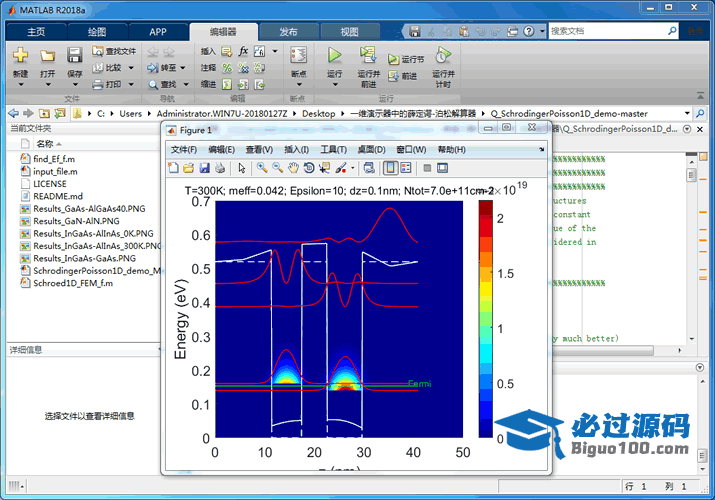The image size is (715, 500).
Task: Switch to the 主页 ribbon tab
Action: [x=36, y=32]
